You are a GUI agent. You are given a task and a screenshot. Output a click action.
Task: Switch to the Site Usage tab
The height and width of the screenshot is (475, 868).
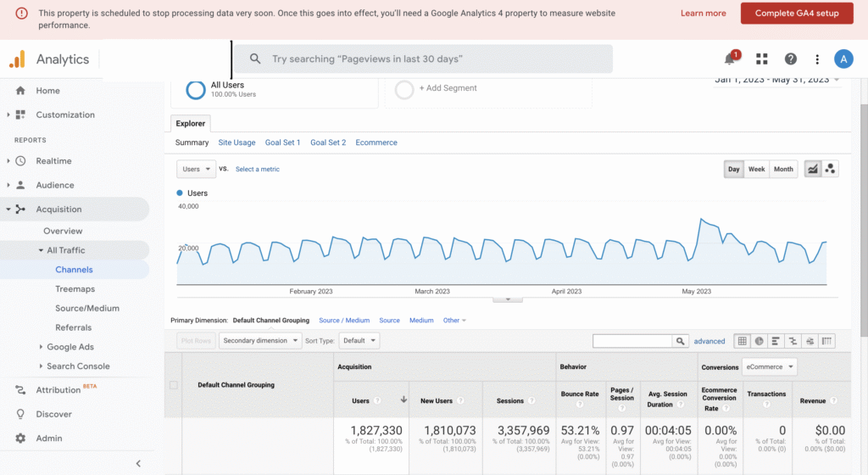click(236, 142)
